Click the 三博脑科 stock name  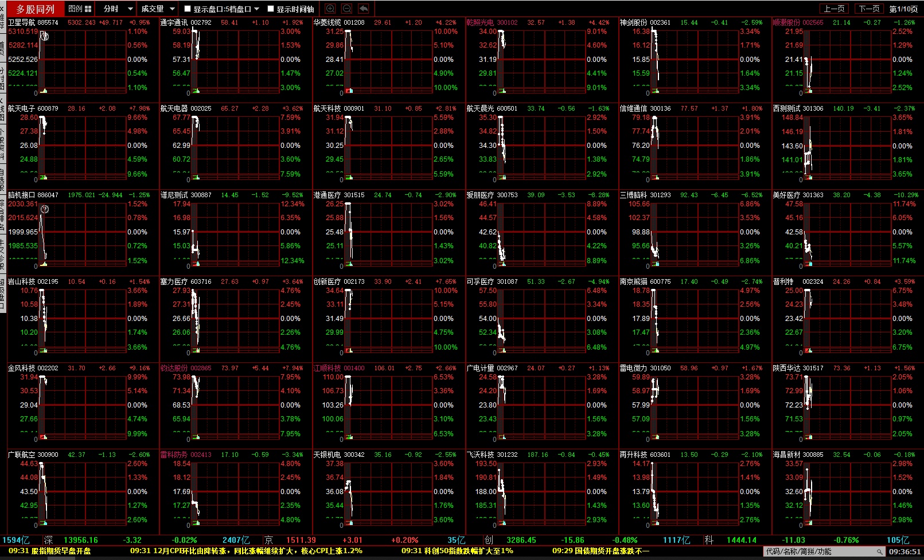634,195
